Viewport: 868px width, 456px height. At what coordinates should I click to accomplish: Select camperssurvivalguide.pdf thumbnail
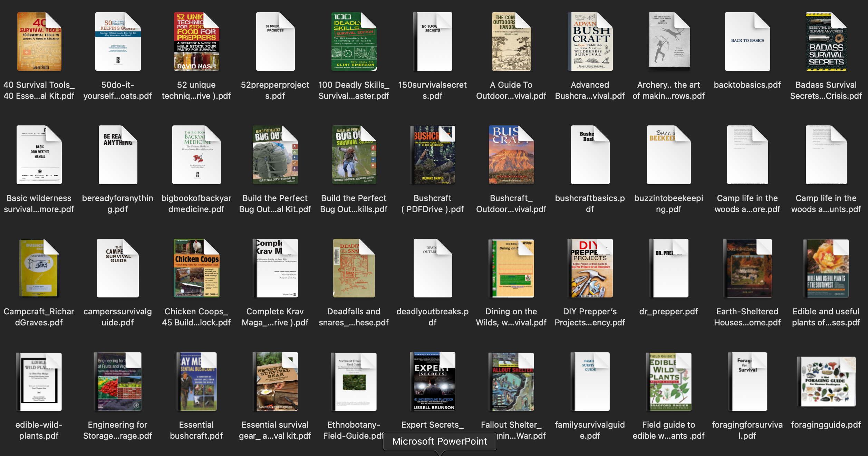coord(118,268)
